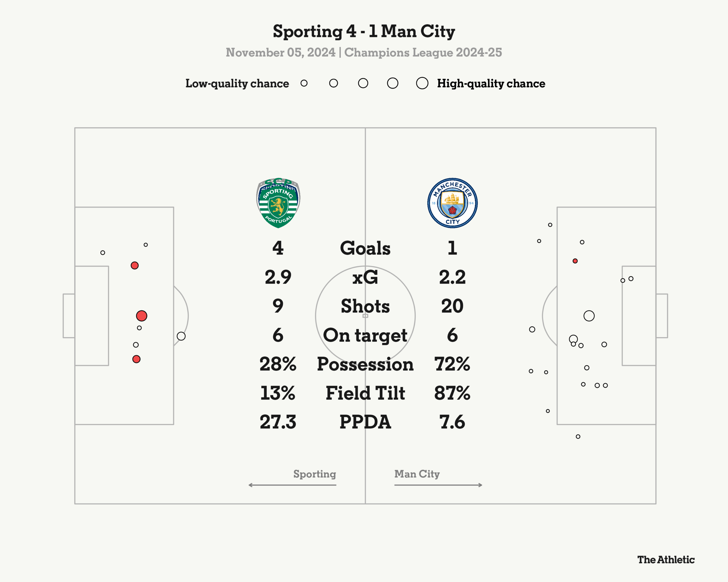The height and width of the screenshot is (582, 728).
Task: Click the Sporting CP club crest
Action: tap(278, 203)
